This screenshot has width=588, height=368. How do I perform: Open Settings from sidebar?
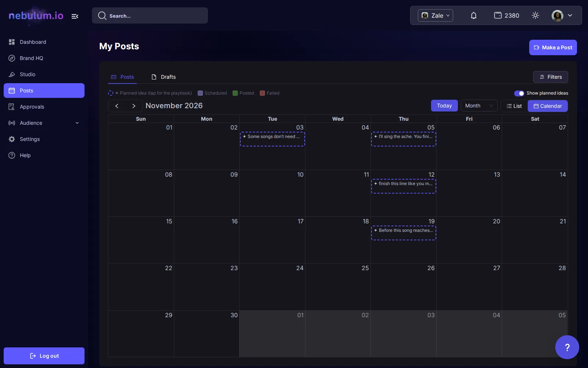pos(44,139)
